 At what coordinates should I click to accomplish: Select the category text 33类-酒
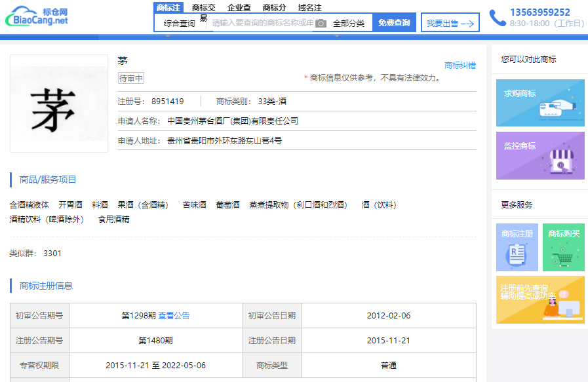272,101
